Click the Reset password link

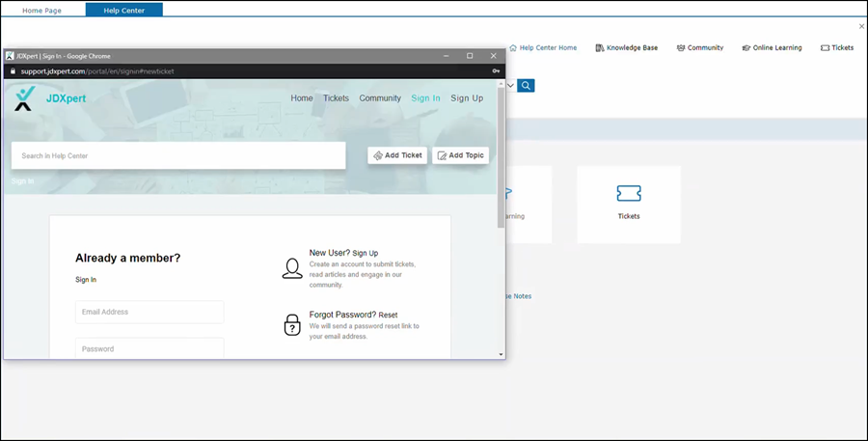[x=388, y=315]
